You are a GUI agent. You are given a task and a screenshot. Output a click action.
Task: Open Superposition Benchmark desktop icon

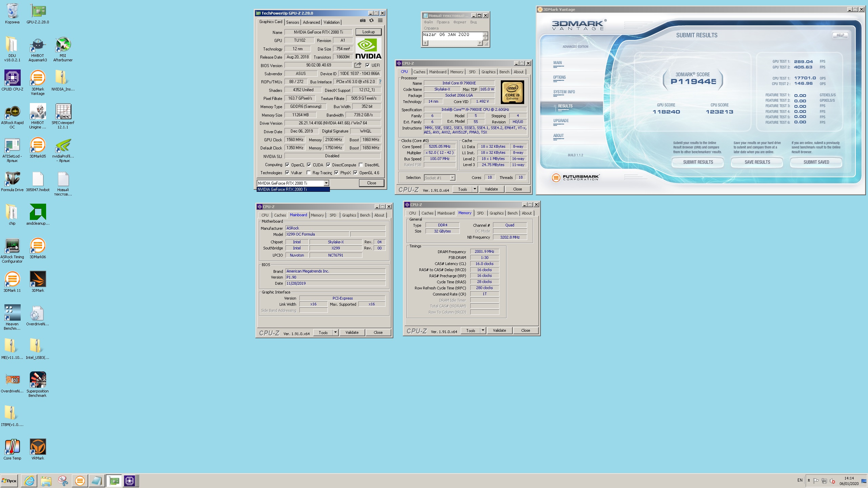[38, 384]
